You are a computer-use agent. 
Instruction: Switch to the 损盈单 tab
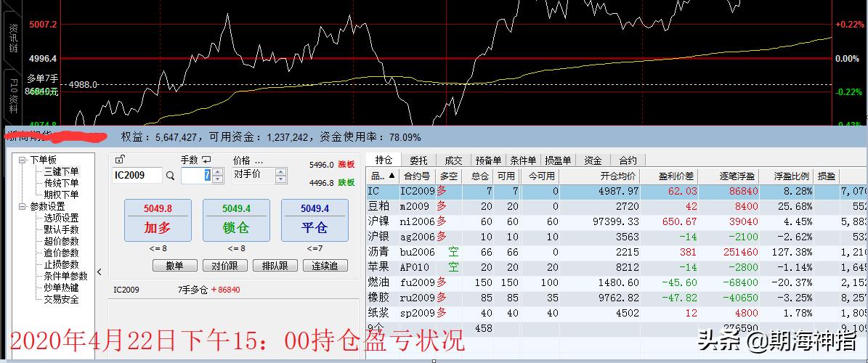click(x=558, y=160)
